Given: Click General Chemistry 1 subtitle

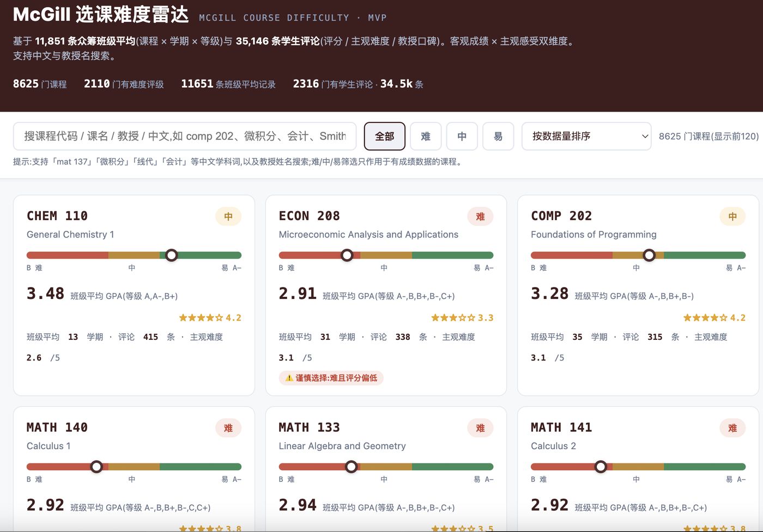Looking at the screenshot, I should tap(70, 235).
